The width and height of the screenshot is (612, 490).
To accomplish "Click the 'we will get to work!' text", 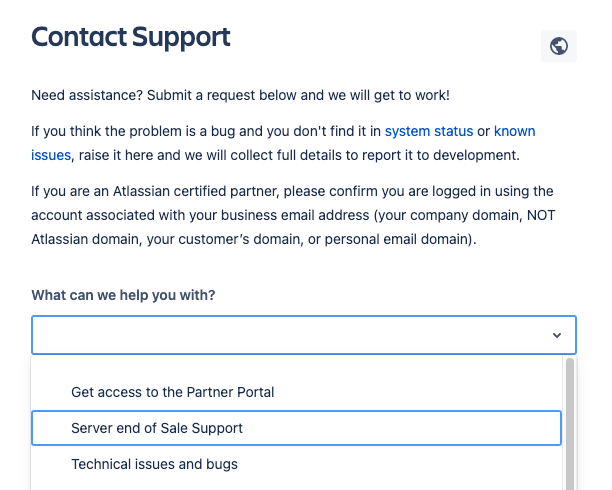I will click(x=389, y=95).
